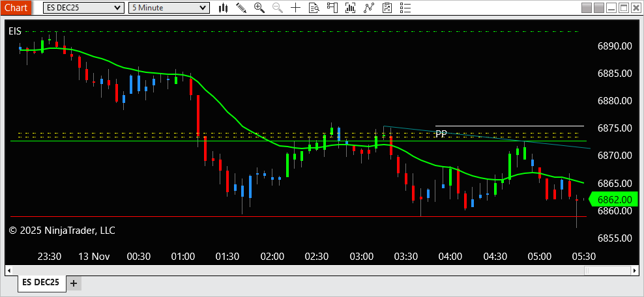Click the orange Chart title button
644x297 pixels.
pyautogui.click(x=18, y=7)
